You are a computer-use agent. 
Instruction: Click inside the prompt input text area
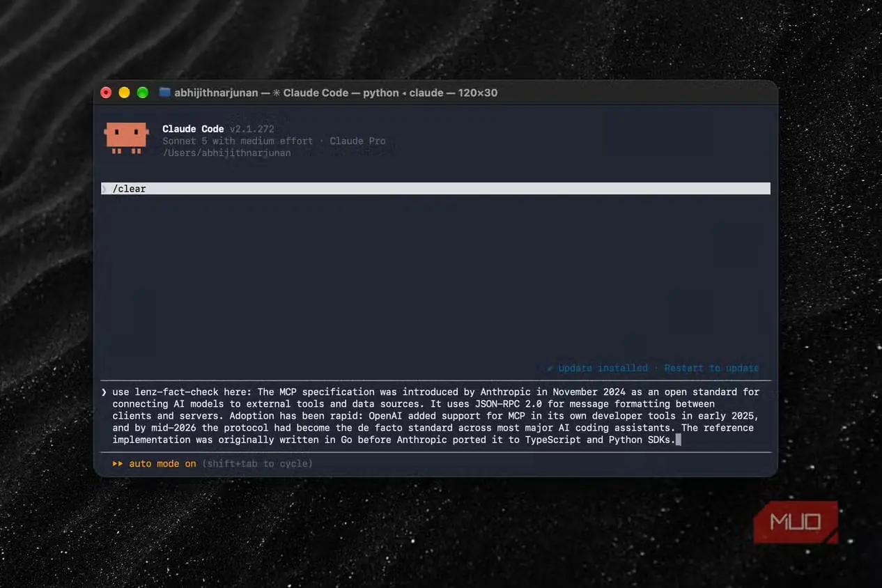coord(435,416)
